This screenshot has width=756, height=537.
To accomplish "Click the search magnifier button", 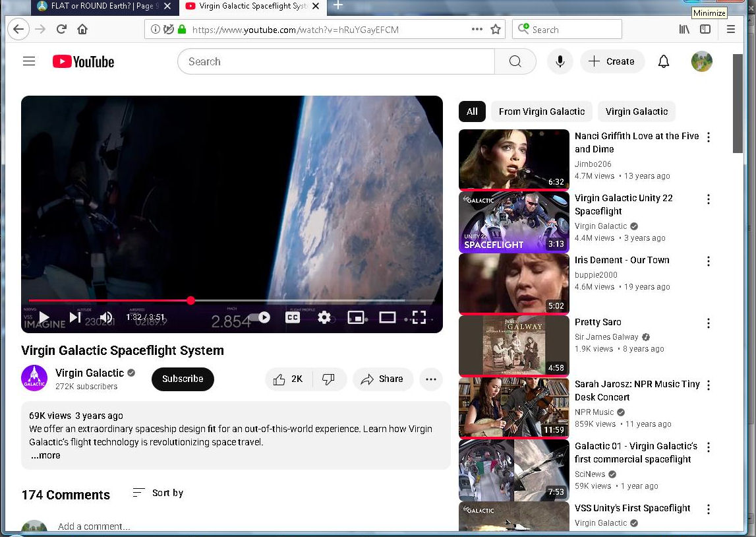I will [x=515, y=61].
